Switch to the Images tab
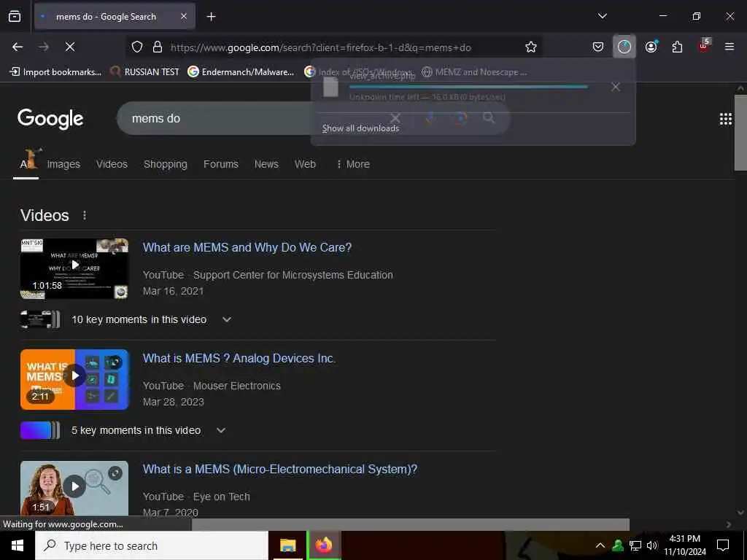 pyautogui.click(x=63, y=164)
